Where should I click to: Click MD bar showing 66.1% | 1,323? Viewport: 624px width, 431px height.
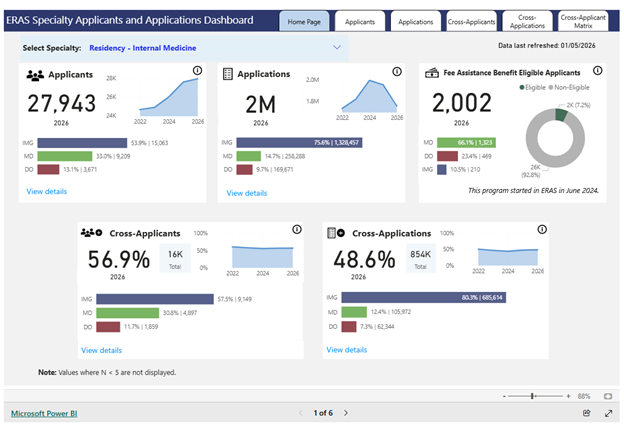(x=466, y=142)
